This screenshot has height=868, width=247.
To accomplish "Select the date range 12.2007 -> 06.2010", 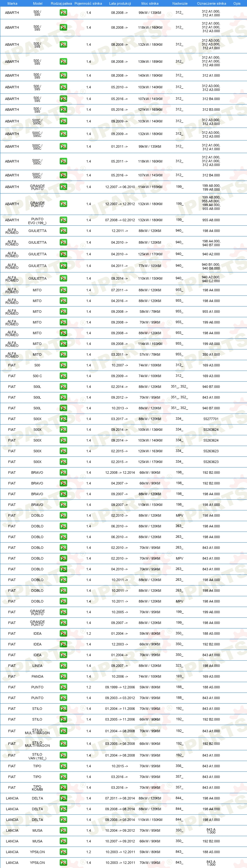I will point(120,187).
